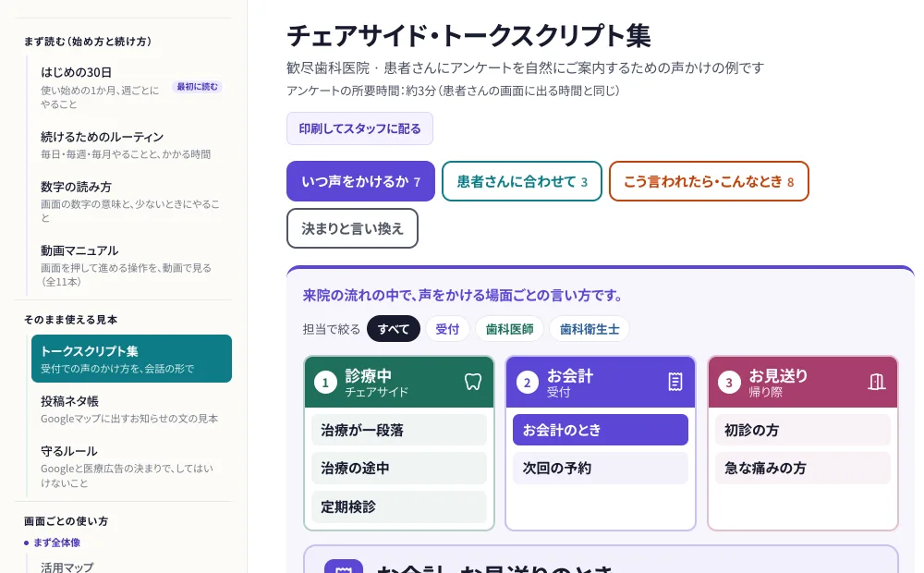Select the すべて filter chip
924x573 pixels.
(393, 329)
